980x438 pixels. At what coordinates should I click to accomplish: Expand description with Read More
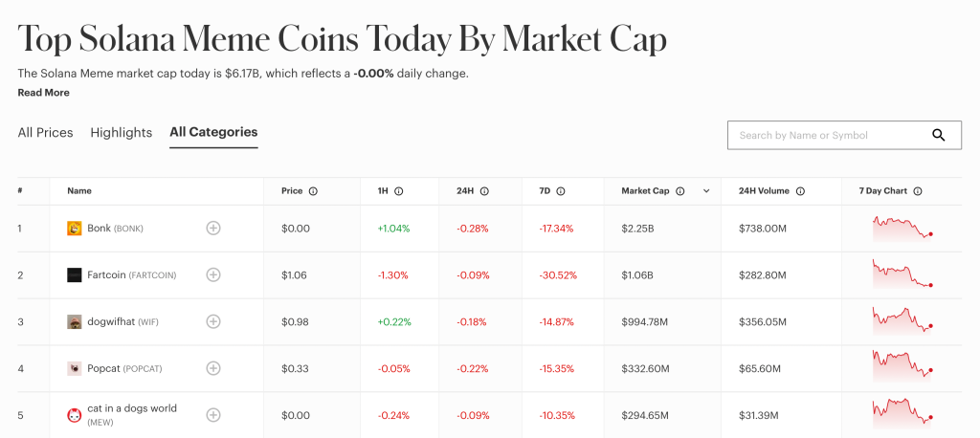43,93
